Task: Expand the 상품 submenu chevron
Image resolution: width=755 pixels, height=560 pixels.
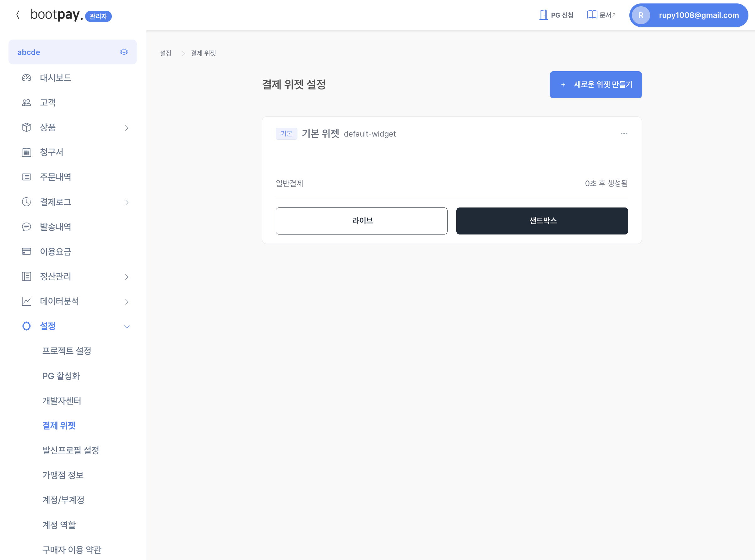Action: coord(127,128)
